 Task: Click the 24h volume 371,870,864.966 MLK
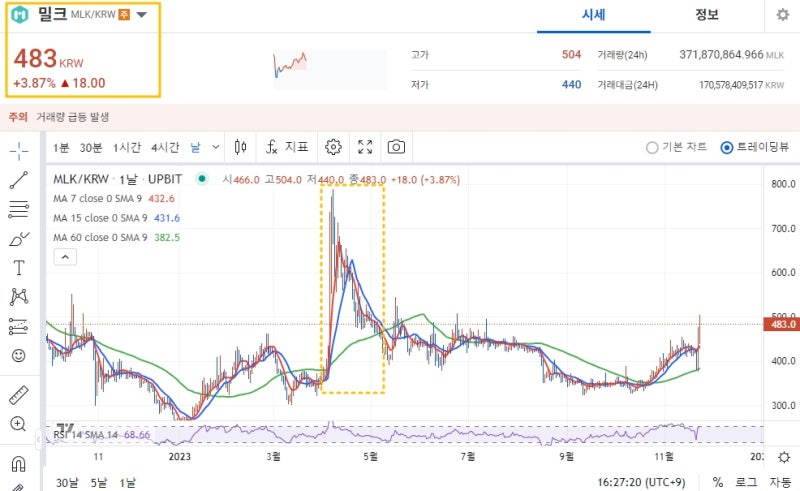click(x=731, y=55)
